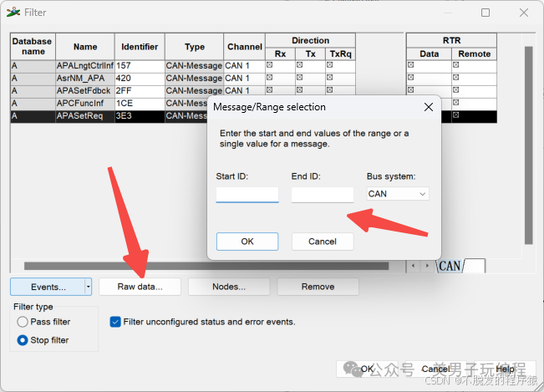The image size is (544, 392).
Task: Click the Nodes... button
Action: click(x=229, y=287)
